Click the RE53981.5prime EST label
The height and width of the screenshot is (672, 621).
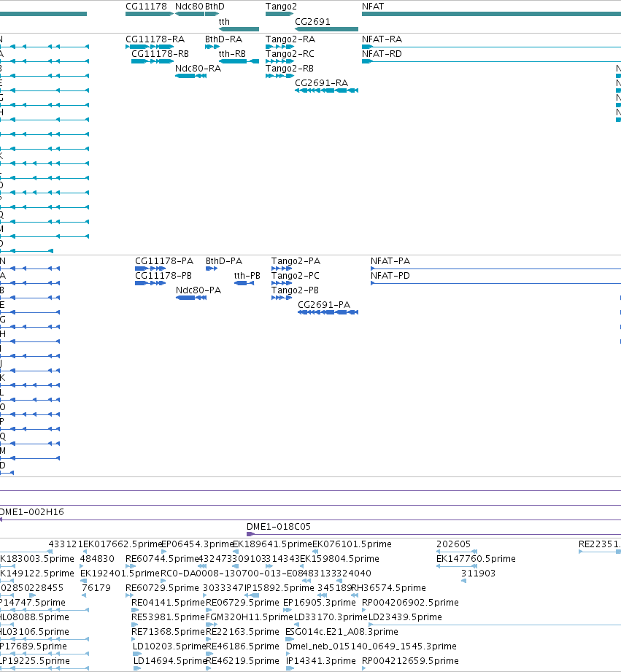(x=168, y=617)
